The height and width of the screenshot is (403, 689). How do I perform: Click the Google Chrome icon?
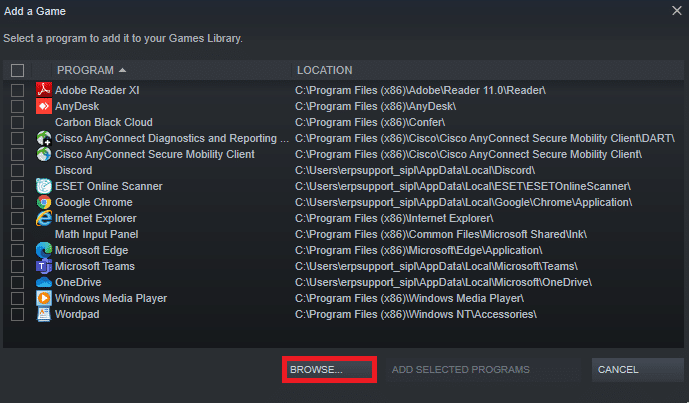pos(44,202)
